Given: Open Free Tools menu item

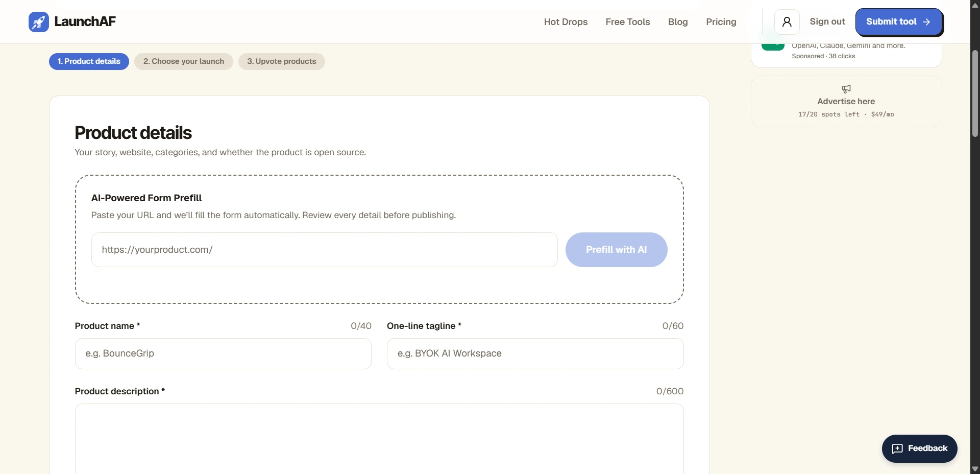Looking at the screenshot, I should coord(628,22).
